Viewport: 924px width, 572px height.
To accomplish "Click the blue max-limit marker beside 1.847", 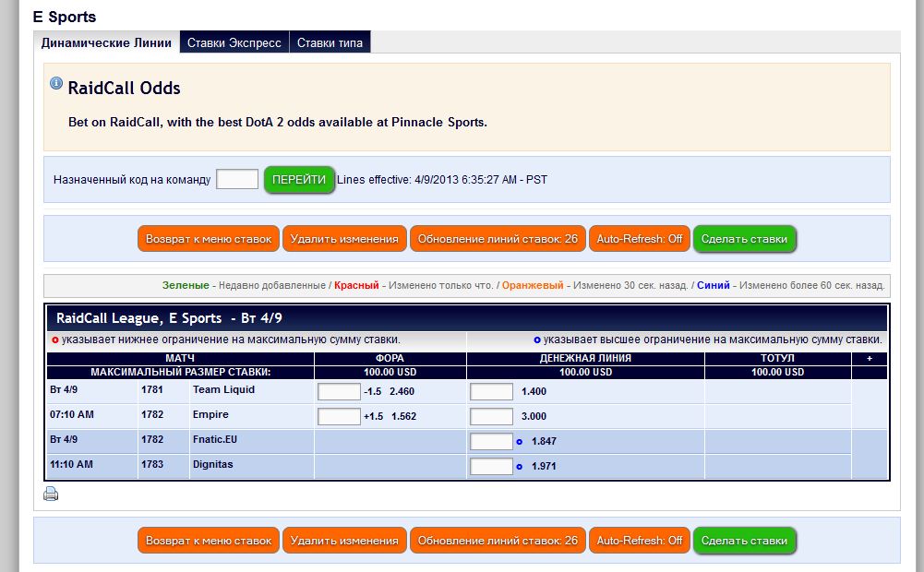I will point(519,442).
